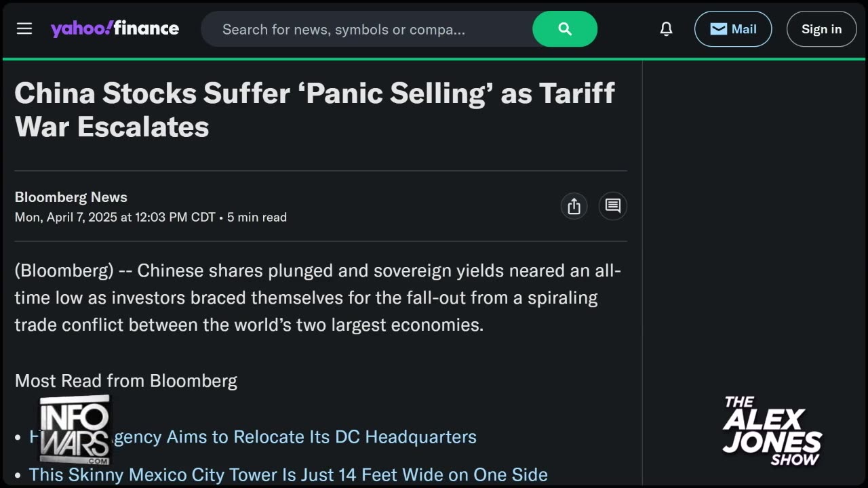Click the Sign in button

[821, 29]
